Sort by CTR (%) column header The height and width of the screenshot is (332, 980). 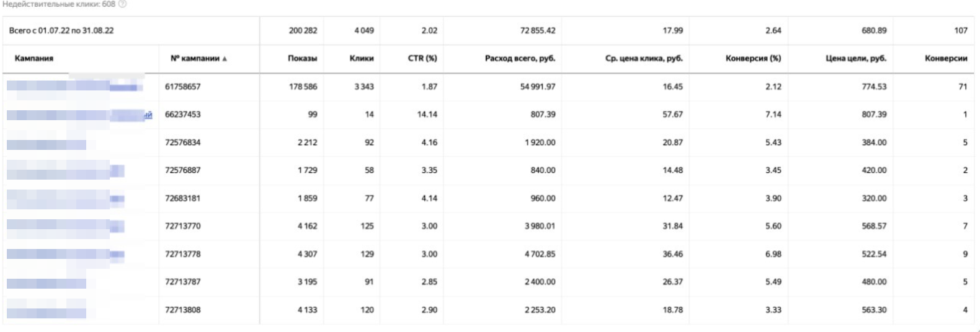point(422,59)
